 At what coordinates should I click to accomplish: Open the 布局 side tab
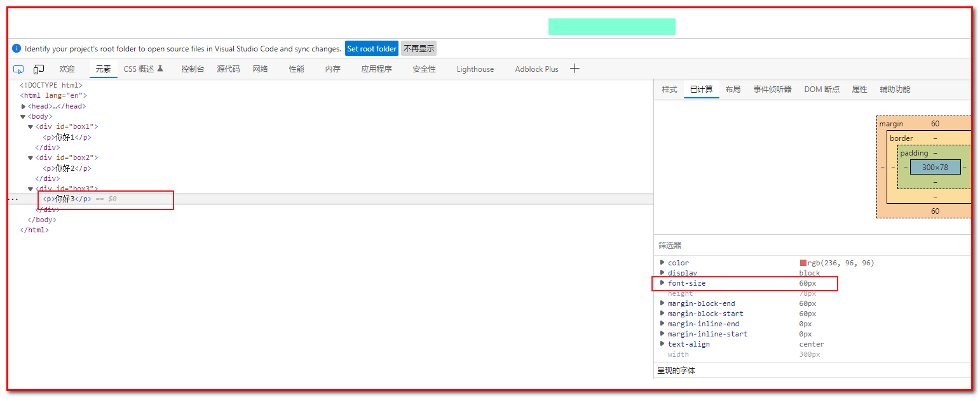coord(733,90)
